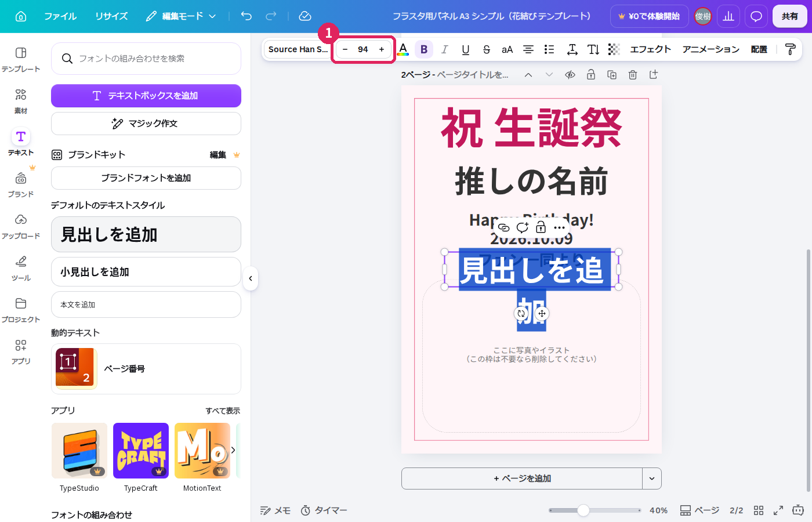Redo the last action
Viewport: 812px width, 522px height.
pos(271,16)
